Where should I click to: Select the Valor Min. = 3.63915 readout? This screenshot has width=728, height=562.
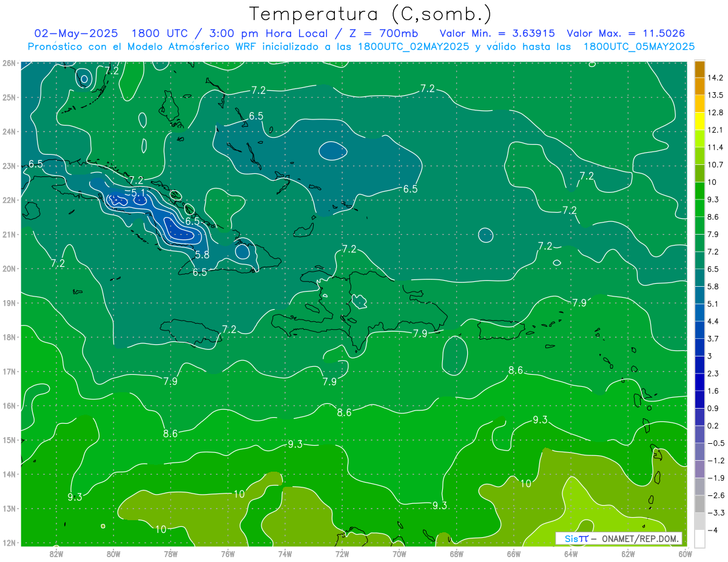(x=496, y=33)
